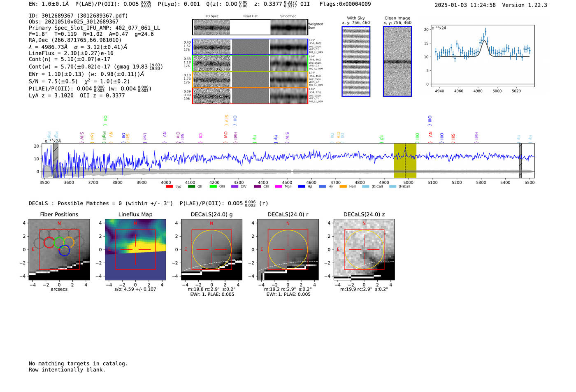Click the Lyα red legend swatch

(169, 186)
